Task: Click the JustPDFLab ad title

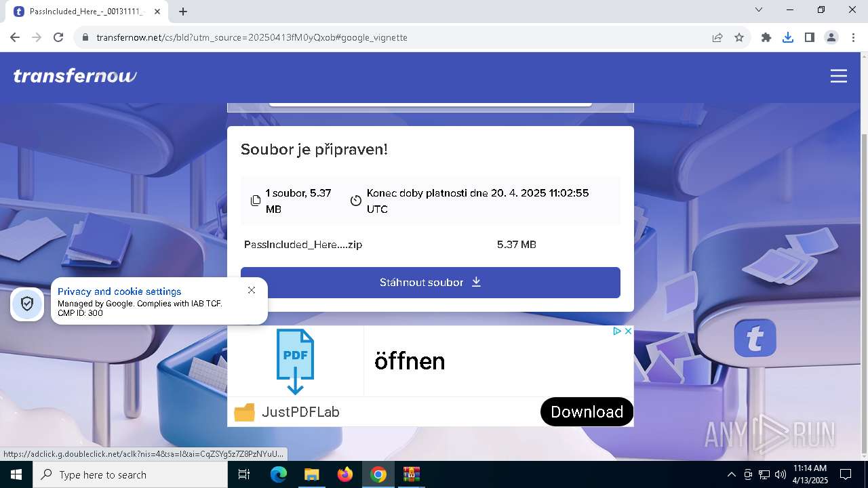Action: 300,412
